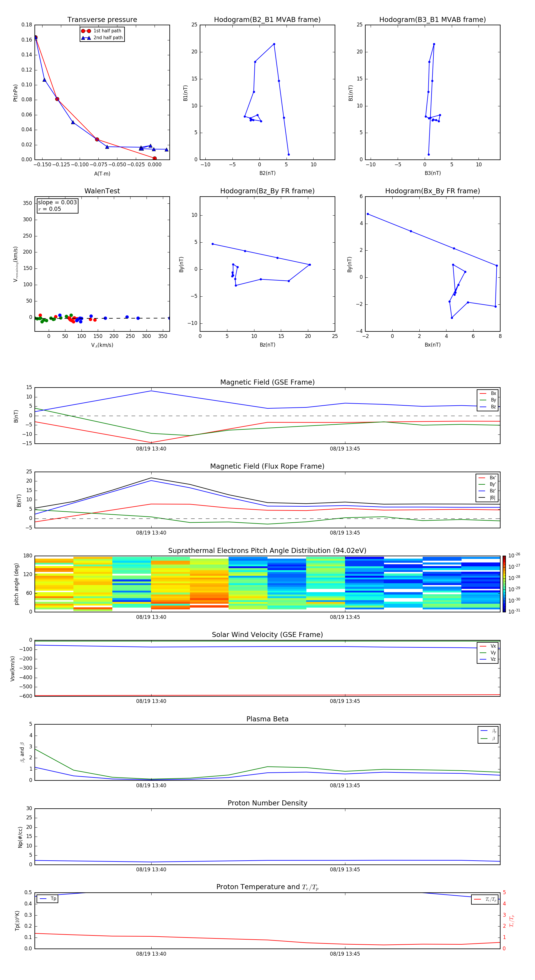The width and height of the screenshot is (535, 980).
Task: Click the 'B2(nT)' x-axis label
Action: [267, 173]
